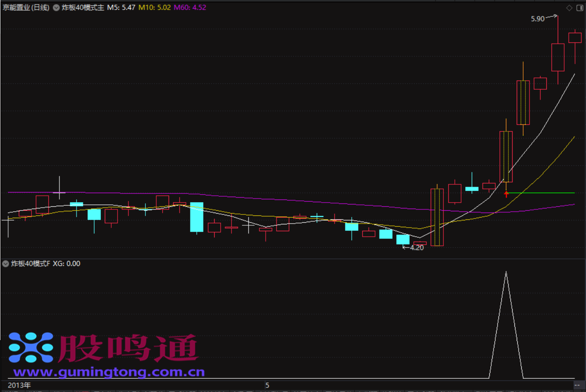Screen dimensions: 586x392
Task: Click the purple M60 moving average label
Action: click(190, 8)
